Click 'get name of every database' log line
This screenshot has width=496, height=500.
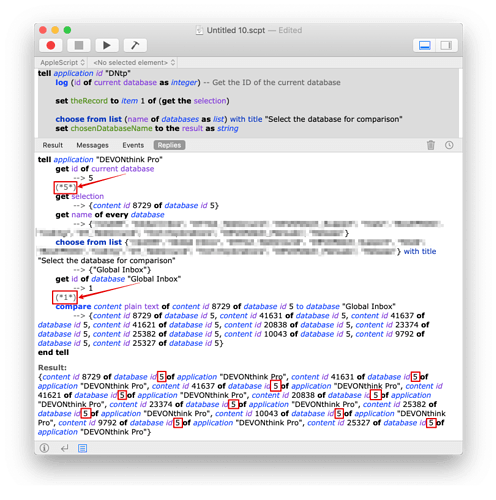click(x=110, y=215)
